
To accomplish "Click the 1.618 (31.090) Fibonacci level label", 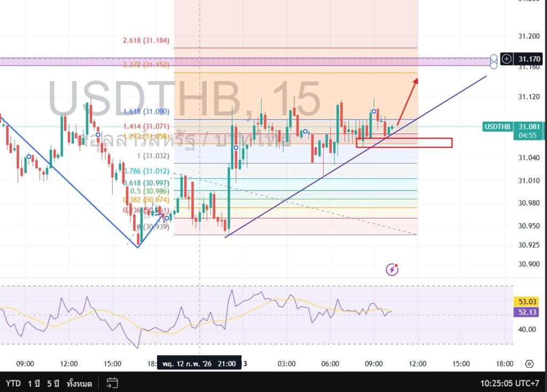I will click(146, 112).
